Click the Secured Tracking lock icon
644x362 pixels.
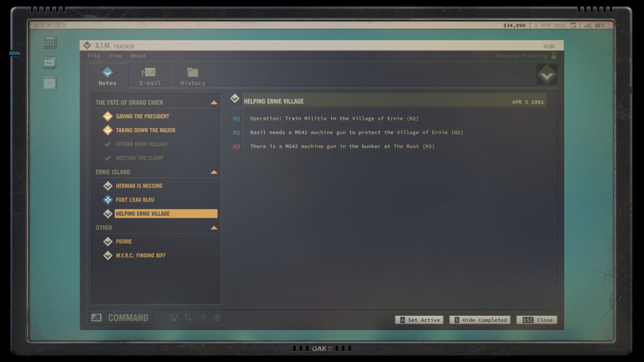(x=554, y=56)
